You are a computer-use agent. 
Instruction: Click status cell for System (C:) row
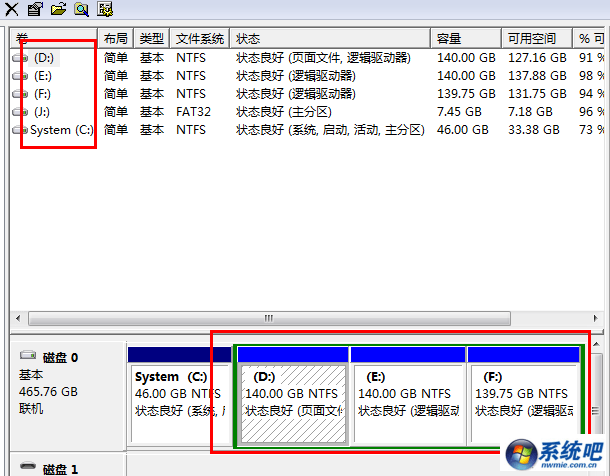(x=330, y=130)
